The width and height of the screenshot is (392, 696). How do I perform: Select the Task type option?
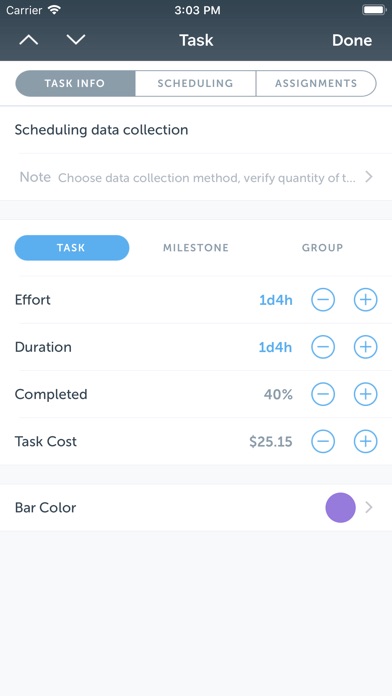click(72, 248)
